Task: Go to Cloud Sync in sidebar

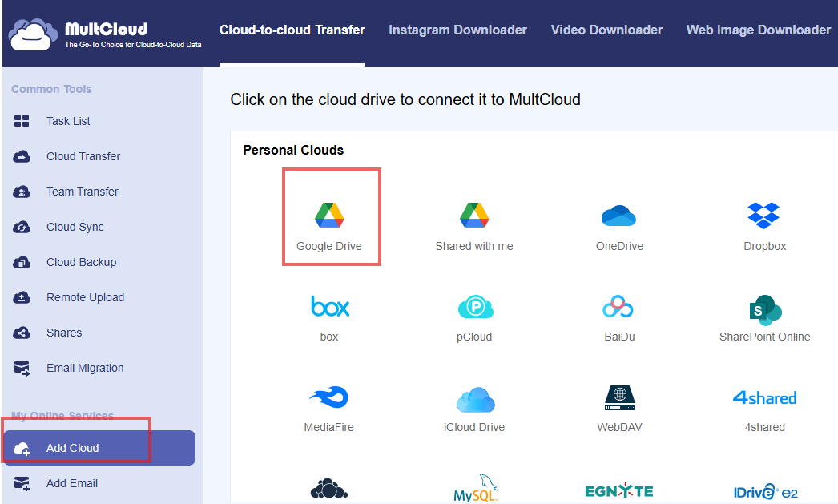Action: (75, 227)
